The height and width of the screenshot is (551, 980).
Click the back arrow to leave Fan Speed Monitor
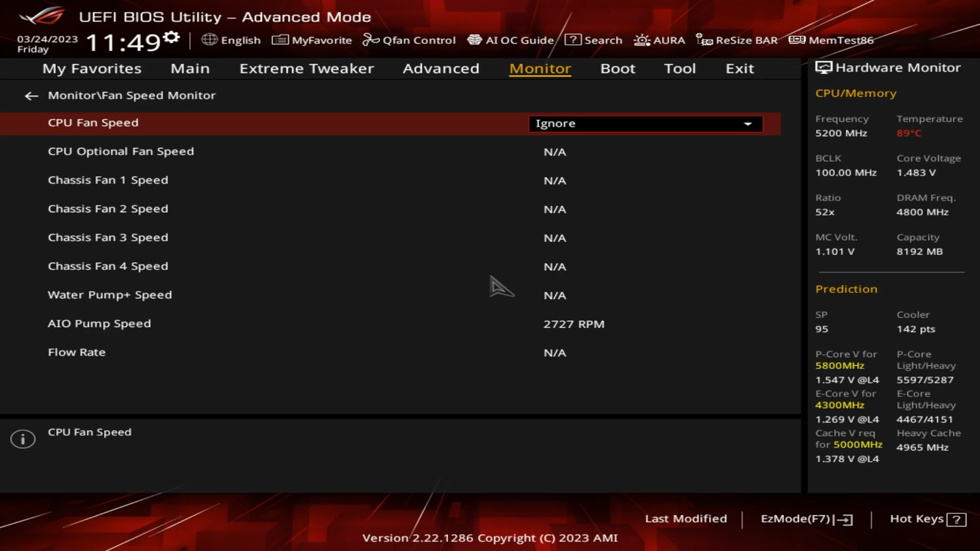click(31, 95)
